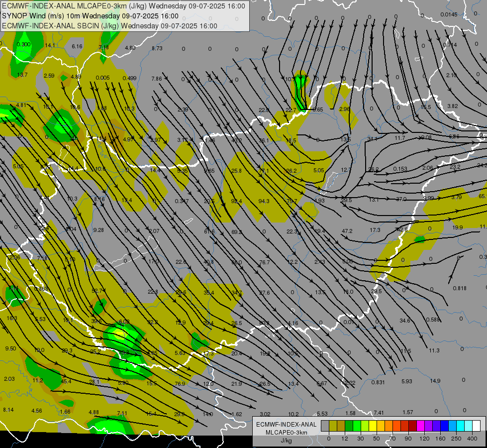The width and height of the screenshot is (487, 448).
Task: Click the map value 0.831
Action: pos(378,382)
